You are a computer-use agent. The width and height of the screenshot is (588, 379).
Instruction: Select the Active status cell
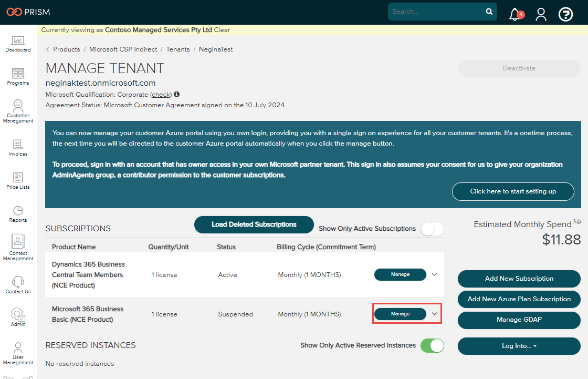tap(228, 275)
